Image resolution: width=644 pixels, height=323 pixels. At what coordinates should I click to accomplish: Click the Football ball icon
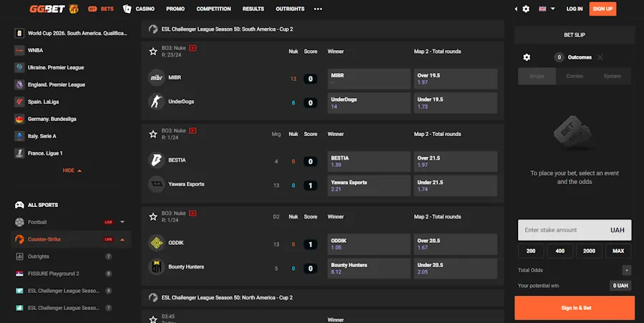19,222
